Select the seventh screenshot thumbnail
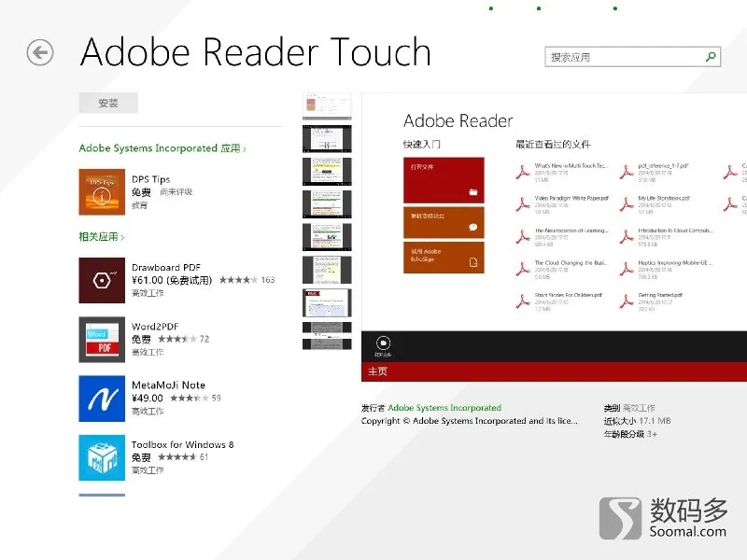Screen dimensions: 747x560 pyautogui.click(x=328, y=302)
